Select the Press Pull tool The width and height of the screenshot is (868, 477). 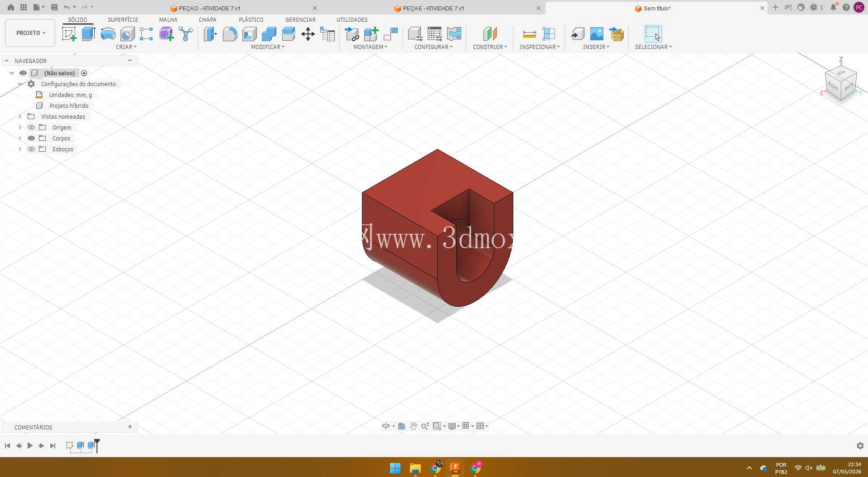click(x=210, y=34)
